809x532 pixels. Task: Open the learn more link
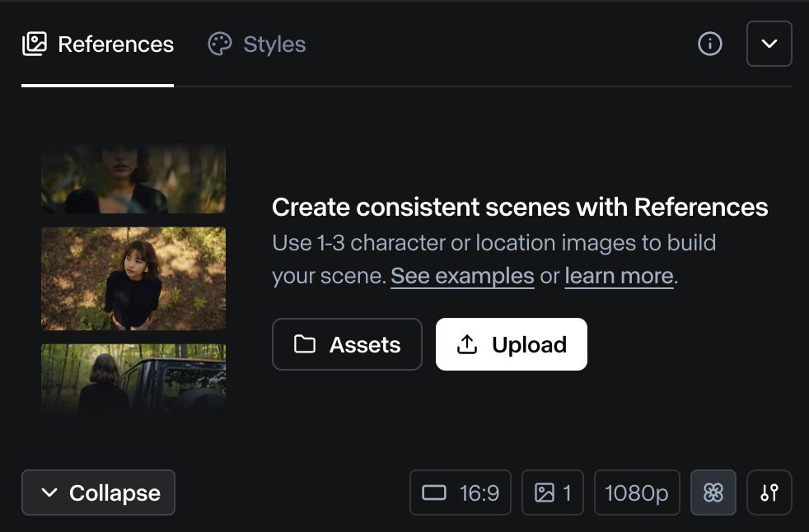[x=619, y=276]
